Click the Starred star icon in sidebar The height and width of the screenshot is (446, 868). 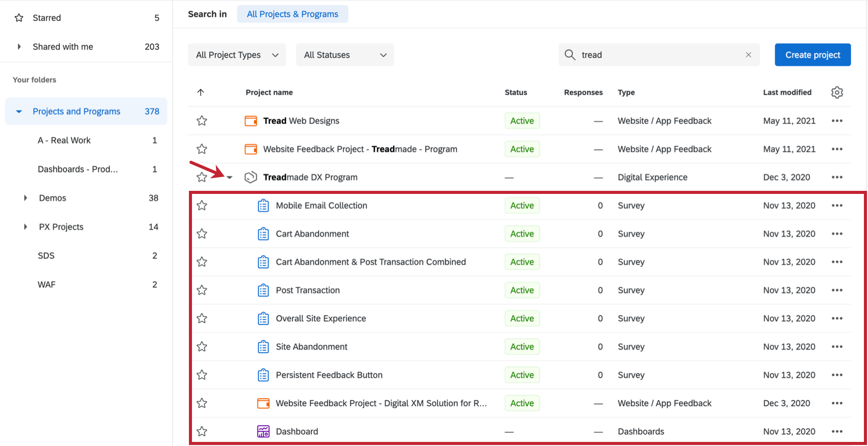tap(19, 18)
